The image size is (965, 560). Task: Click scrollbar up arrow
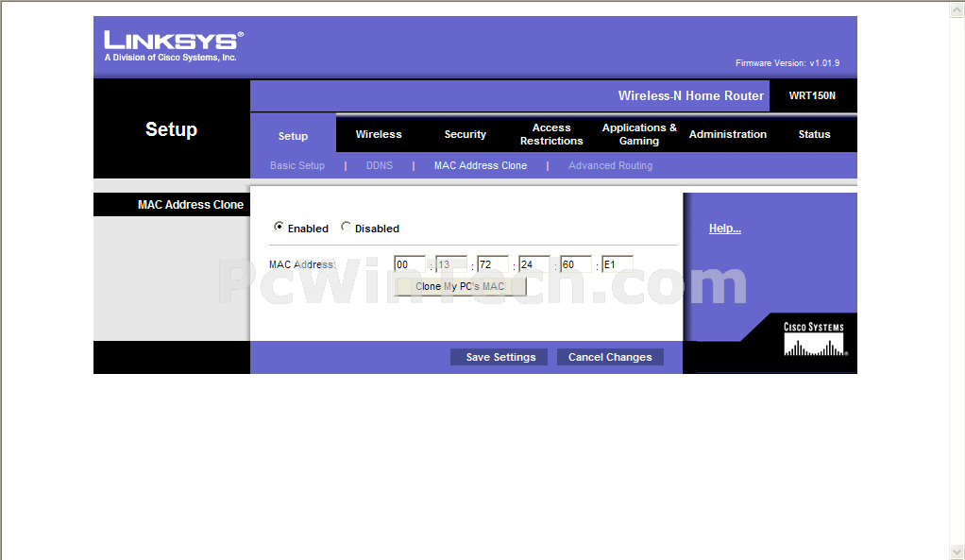(957, 9)
